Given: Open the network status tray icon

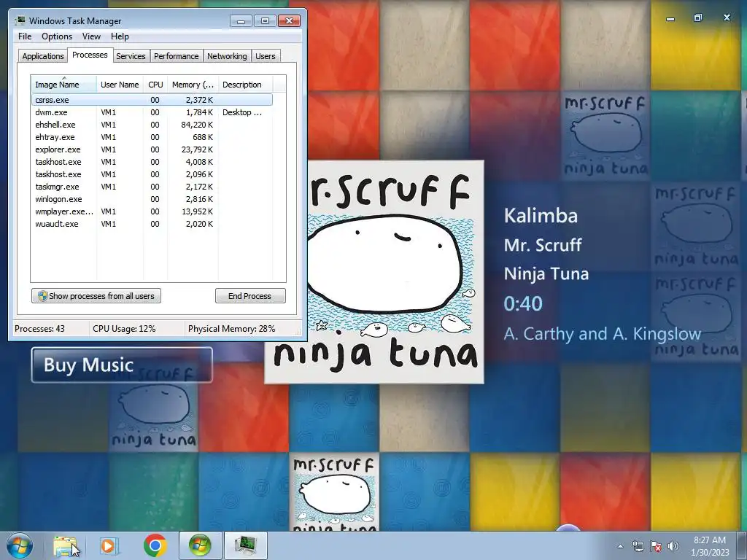Looking at the screenshot, I should tap(638, 546).
